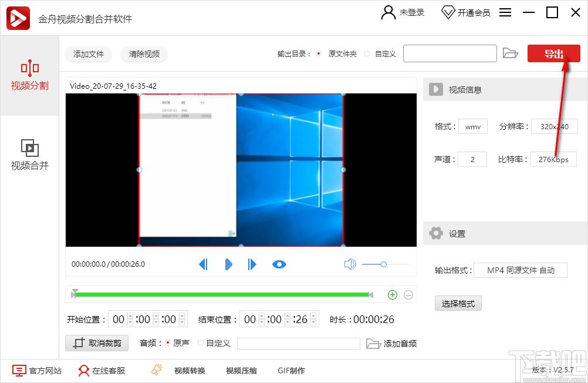Click the flashlight icon before 视频转换
The width and height of the screenshot is (588, 383).
pos(157,370)
